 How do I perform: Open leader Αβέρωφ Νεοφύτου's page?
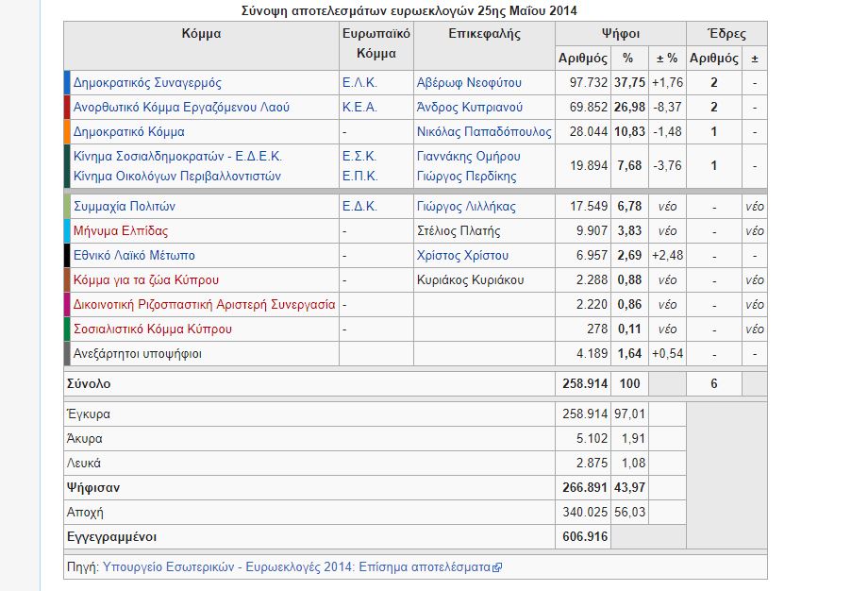click(469, 83)
